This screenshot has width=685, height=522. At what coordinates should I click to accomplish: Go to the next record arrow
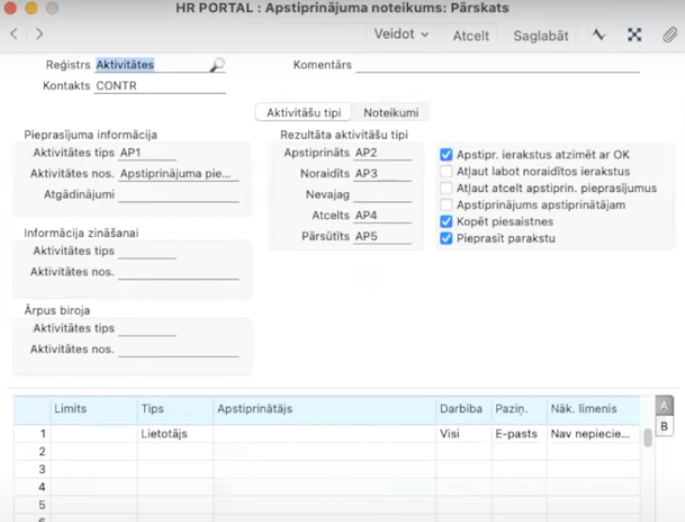[39, 34]
